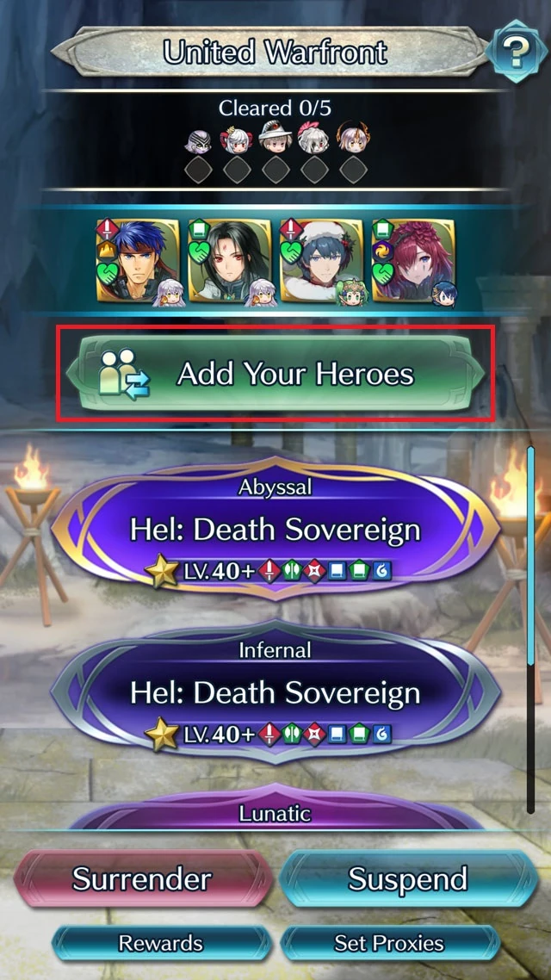
Task: Start Abyssal Hel: Death Sovereign battle
Action: pyautogui.click(x=275, y=529)
